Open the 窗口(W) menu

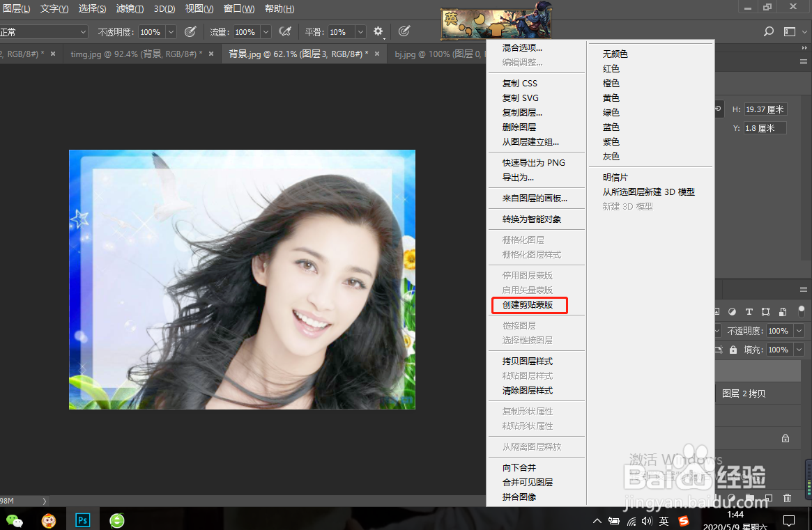coord(239,9)
